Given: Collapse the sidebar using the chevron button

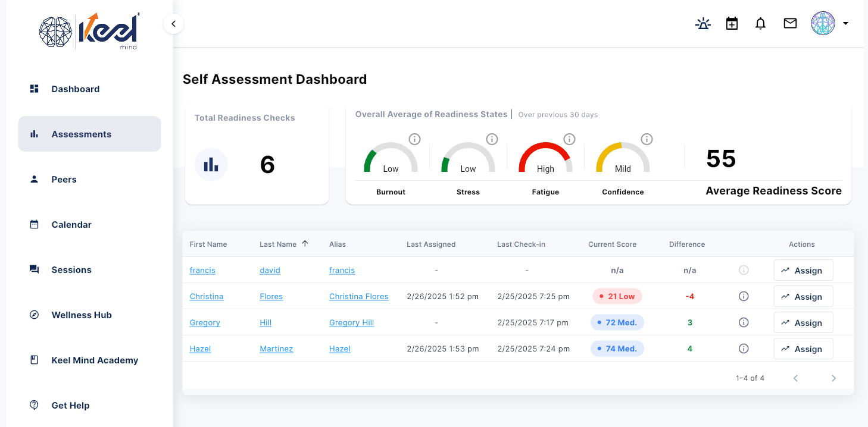Looking at the screenshot, I should tap(173, 24).
